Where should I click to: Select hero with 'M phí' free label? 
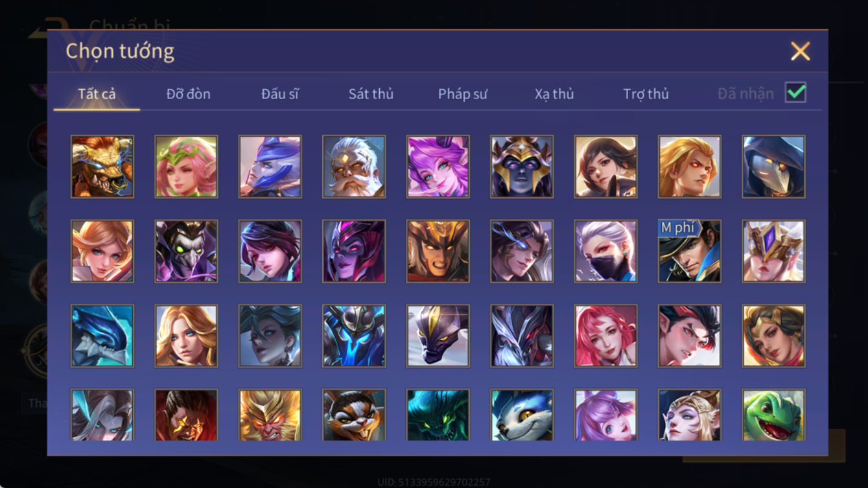tap(690, 251)
